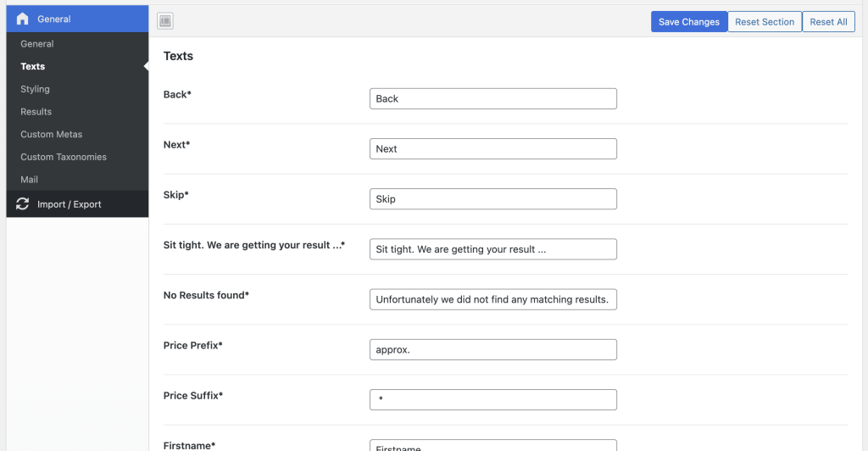This screenshot has height=451, width=868.
Task: Click the No Results found input
Action: tap(493, 299)
